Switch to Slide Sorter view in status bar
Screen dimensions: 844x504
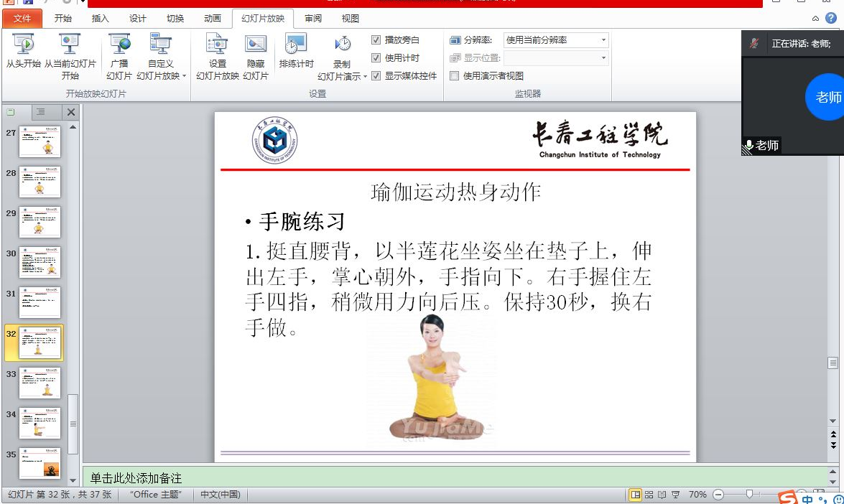[x=649, y=495]
